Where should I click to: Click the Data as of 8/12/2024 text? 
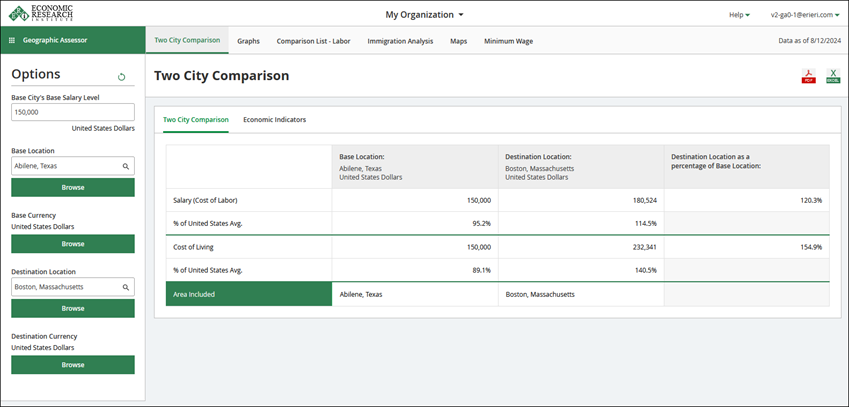[809, 41]
